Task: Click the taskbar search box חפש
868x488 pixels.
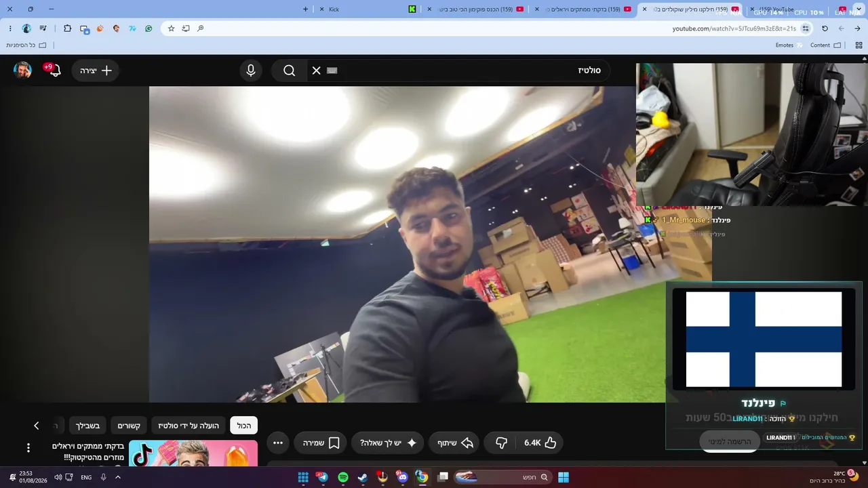Action: coord(502,477)
